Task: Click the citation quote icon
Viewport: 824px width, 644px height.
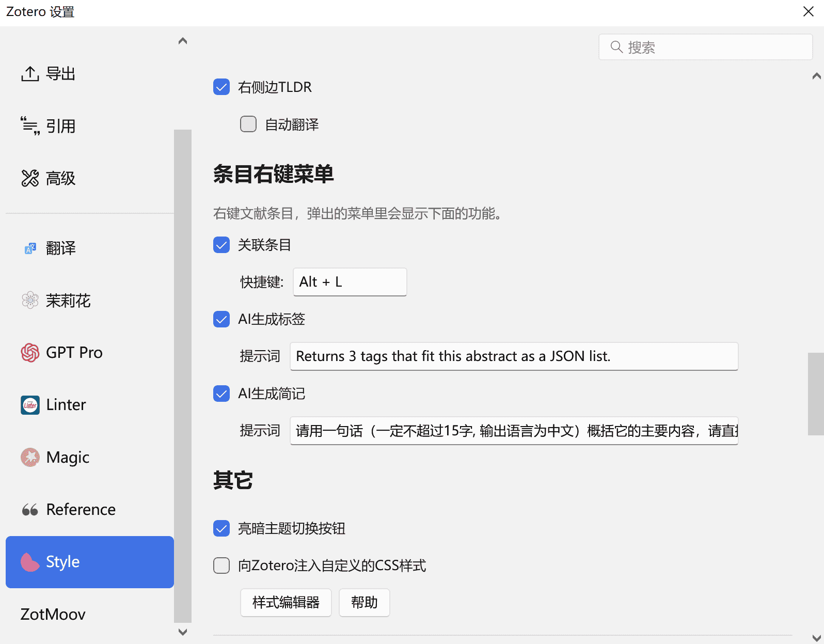Action: click(30, 126)
